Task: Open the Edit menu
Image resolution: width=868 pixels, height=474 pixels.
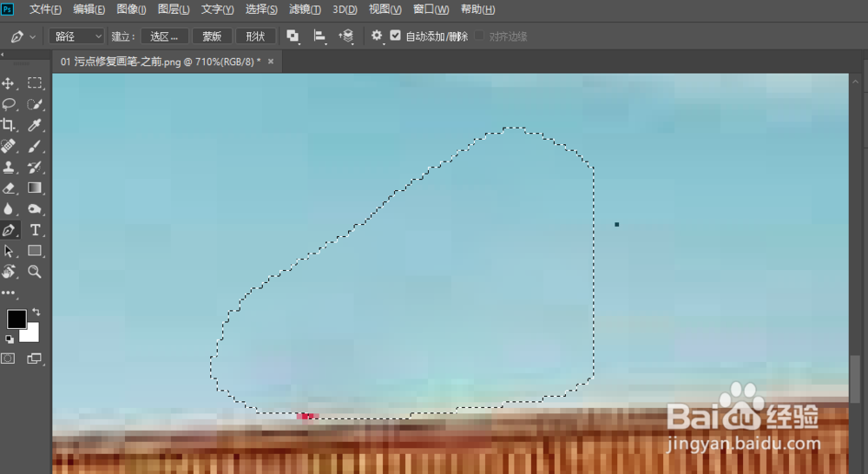Action: pyautogui.click(x=89, y=10)
